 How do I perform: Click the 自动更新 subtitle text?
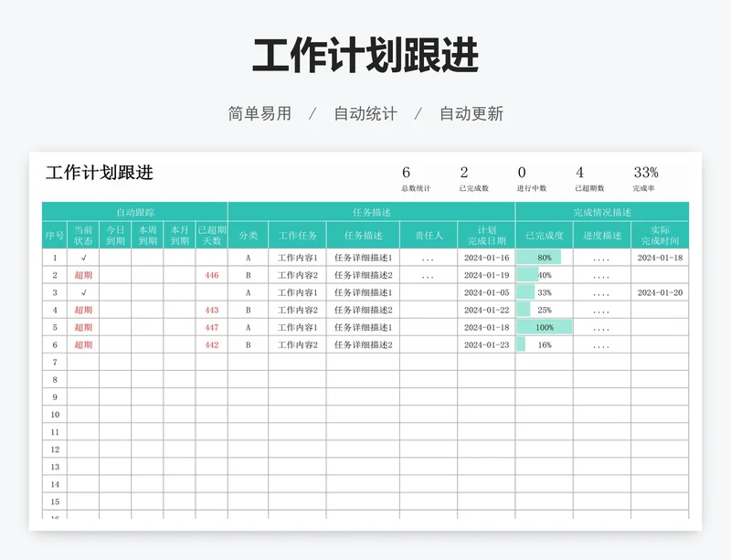pos(471,113)
